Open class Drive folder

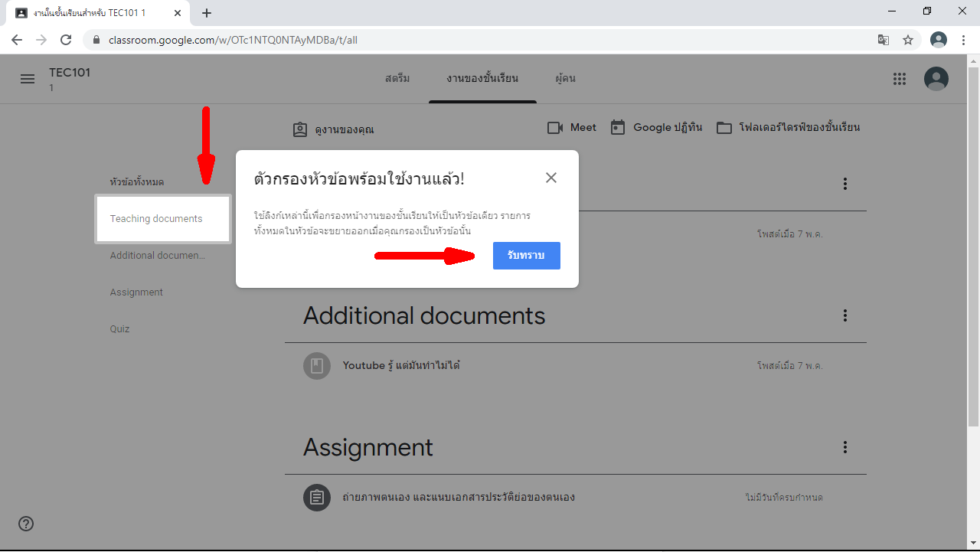(x=789, y=128)
